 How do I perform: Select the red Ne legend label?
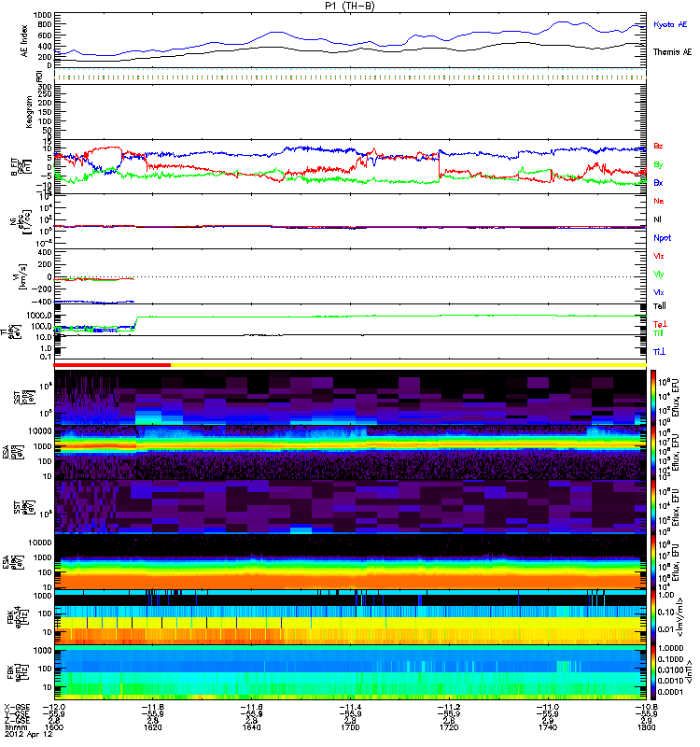point(659,201)
